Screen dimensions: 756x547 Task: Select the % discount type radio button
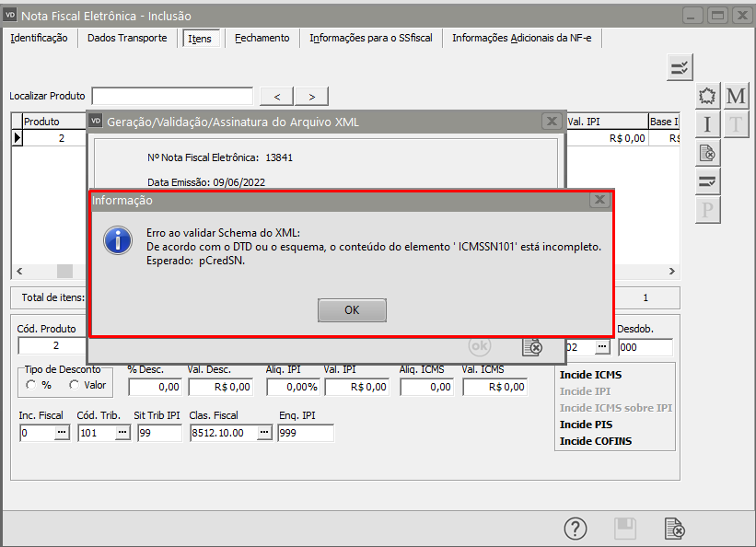click(31, 385)
